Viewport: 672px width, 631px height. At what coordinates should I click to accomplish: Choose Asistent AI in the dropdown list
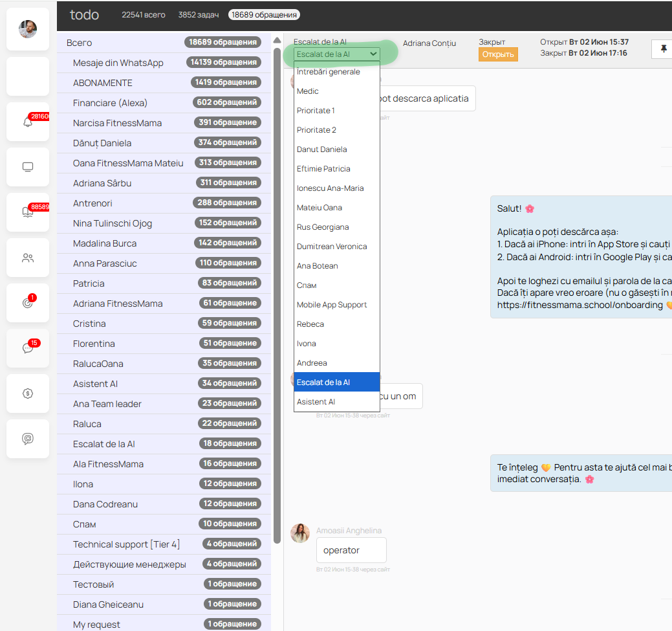(x=337, y=401)
